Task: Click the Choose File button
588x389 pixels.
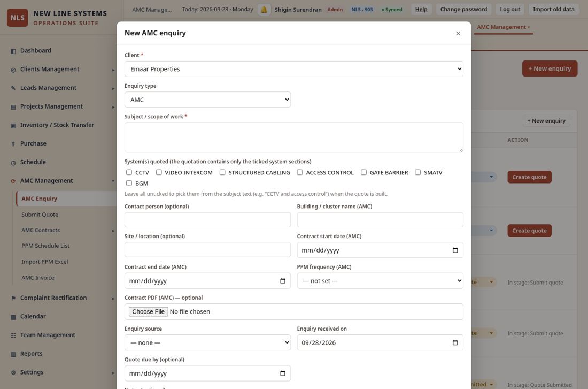Action: (148, 311)
